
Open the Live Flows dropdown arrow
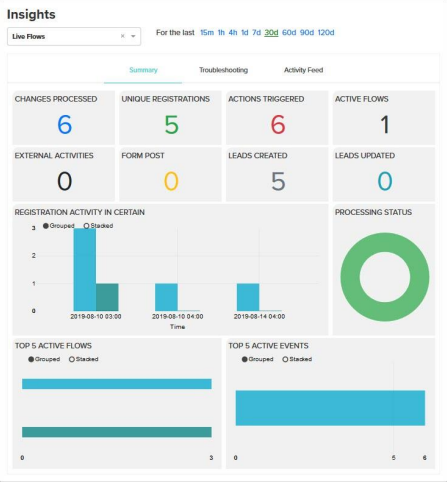point(133,36)
